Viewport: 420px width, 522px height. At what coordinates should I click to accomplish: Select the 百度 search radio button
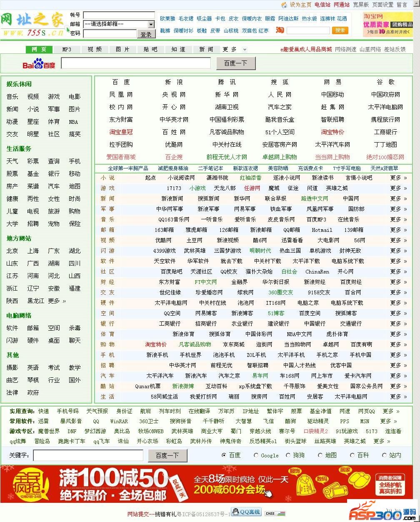pyautogui.click(x=224, y=455)
